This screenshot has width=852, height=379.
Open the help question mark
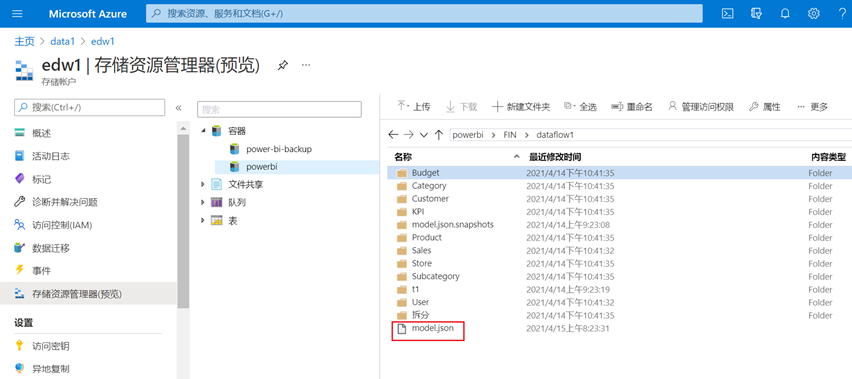pyautogui.click(x=842, y=14)
